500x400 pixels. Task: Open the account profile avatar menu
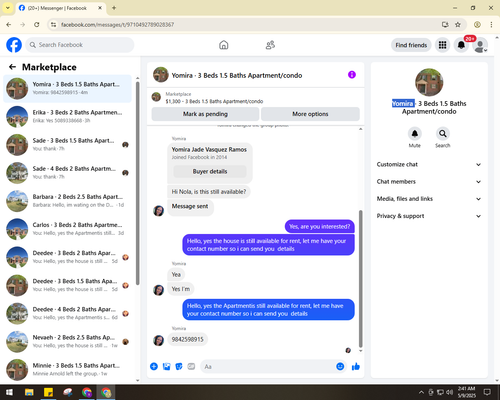(480, 45)
